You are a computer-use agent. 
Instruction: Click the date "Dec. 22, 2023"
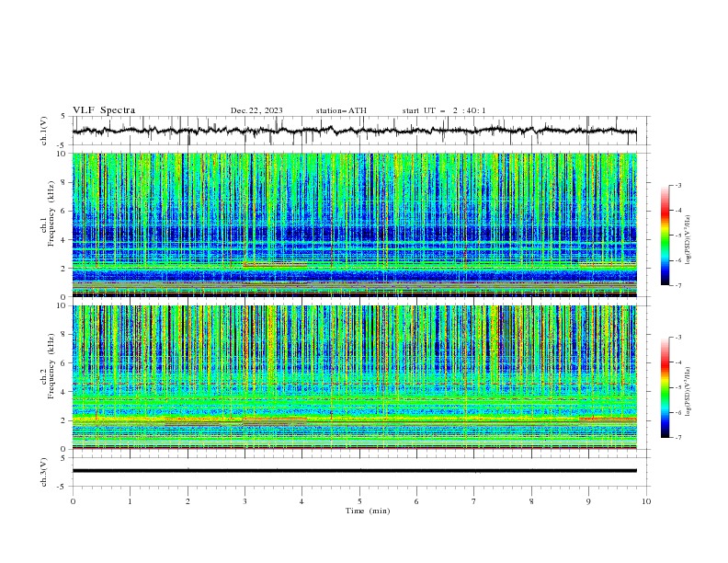pos(256,110)
